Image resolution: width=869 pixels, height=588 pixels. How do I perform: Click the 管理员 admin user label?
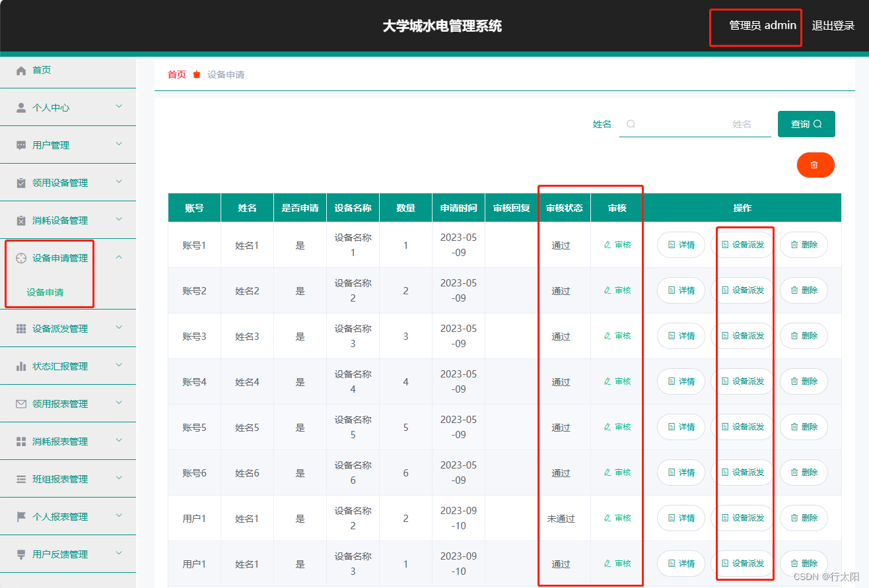763,26
